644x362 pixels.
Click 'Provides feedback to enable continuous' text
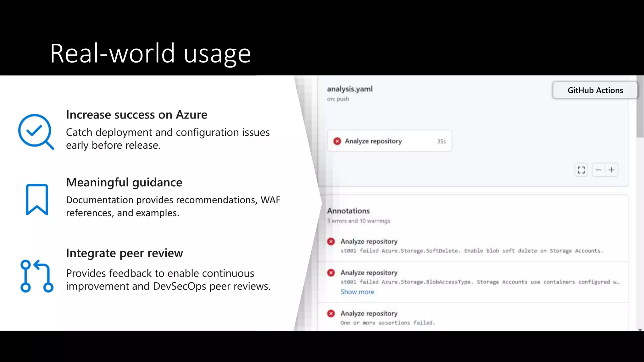[x=160, y=273]
